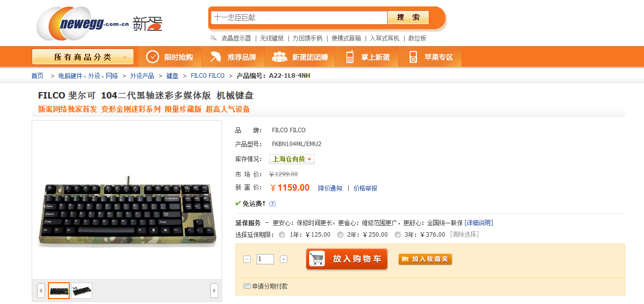Viewport: 644px width, 304px height.
Task: Click the folder icon in 加入收藏夹
Action: point(405,259)
